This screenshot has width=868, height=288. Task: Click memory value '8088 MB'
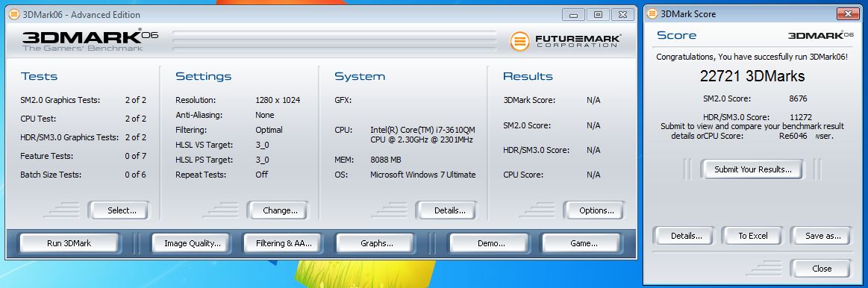click(x=386, y=160)
